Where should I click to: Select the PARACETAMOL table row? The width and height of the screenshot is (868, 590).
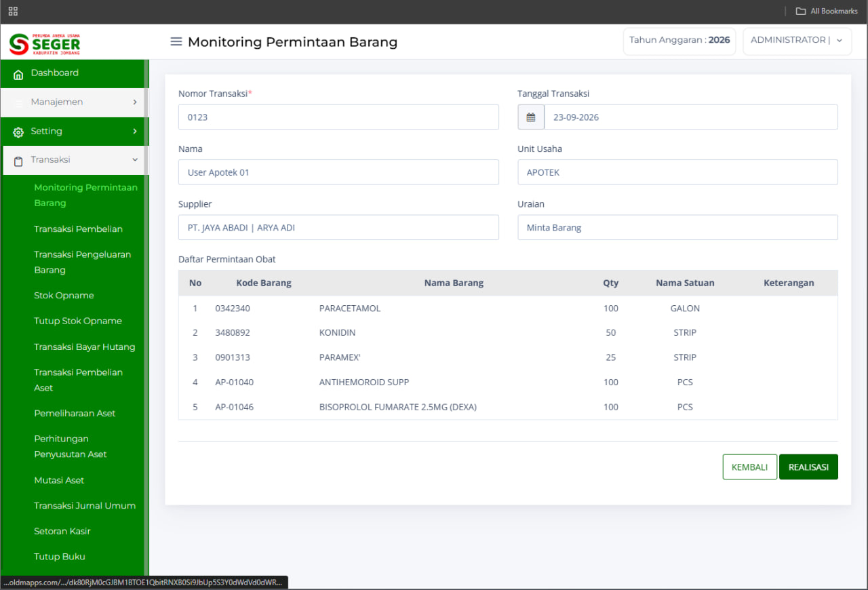click(508, 308)
